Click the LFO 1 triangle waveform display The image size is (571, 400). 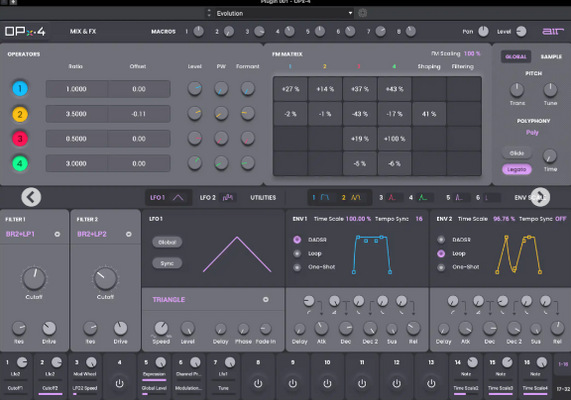pyautogui.click(x=237, y=254)
